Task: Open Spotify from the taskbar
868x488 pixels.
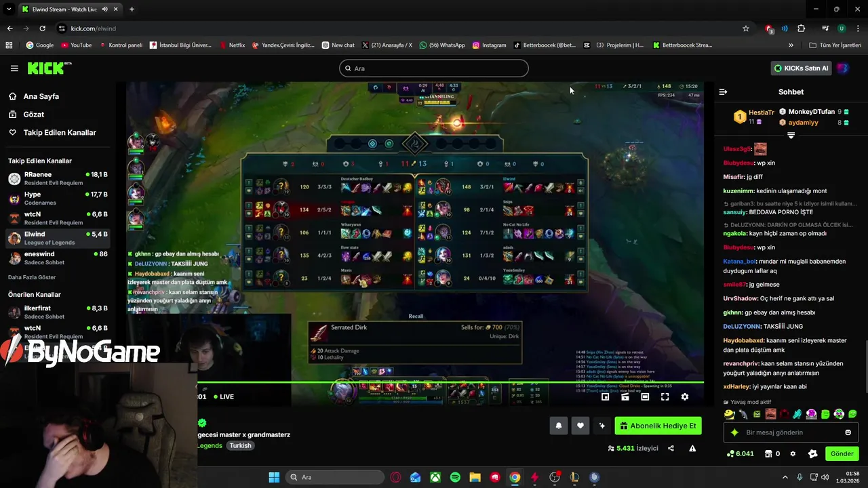Action: 455,477
